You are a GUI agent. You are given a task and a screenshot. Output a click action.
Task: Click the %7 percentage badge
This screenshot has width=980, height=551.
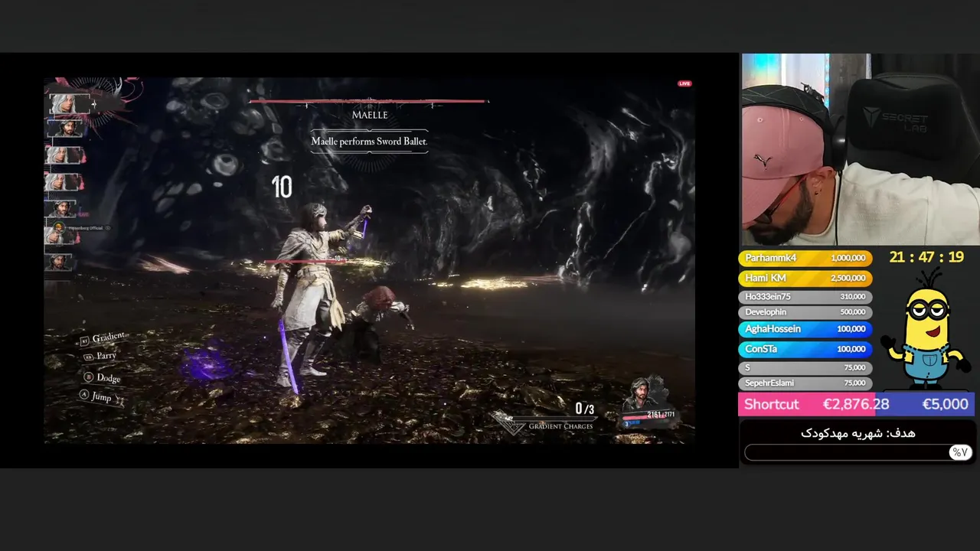[x=960, y=452]
